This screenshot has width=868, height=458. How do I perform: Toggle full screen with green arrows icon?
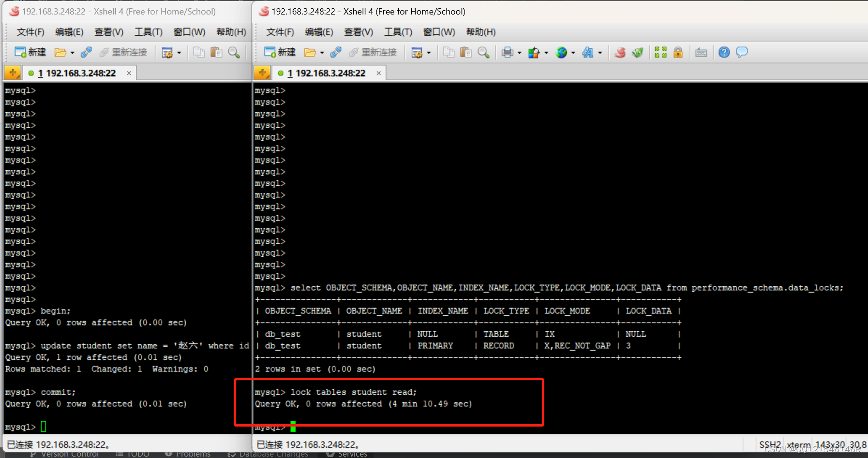[660, 52]
